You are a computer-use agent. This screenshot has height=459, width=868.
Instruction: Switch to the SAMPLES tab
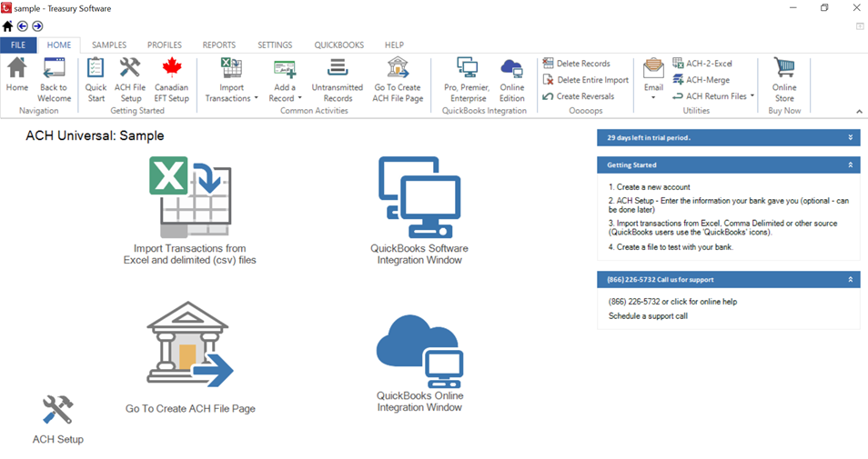click(109, 45)
